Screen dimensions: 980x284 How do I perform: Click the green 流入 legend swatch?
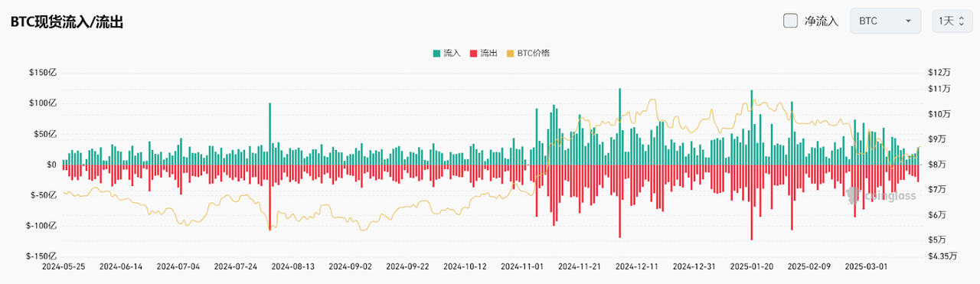click(x=436, y=54)
